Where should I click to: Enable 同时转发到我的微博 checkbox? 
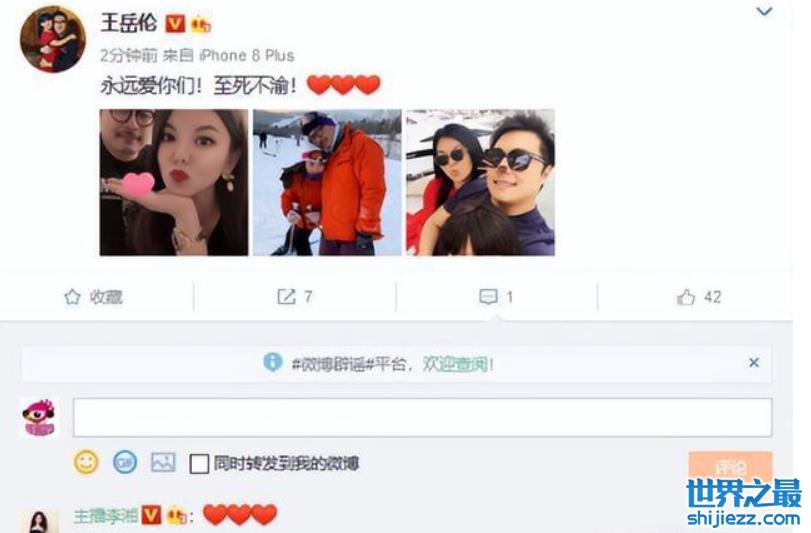199,464
